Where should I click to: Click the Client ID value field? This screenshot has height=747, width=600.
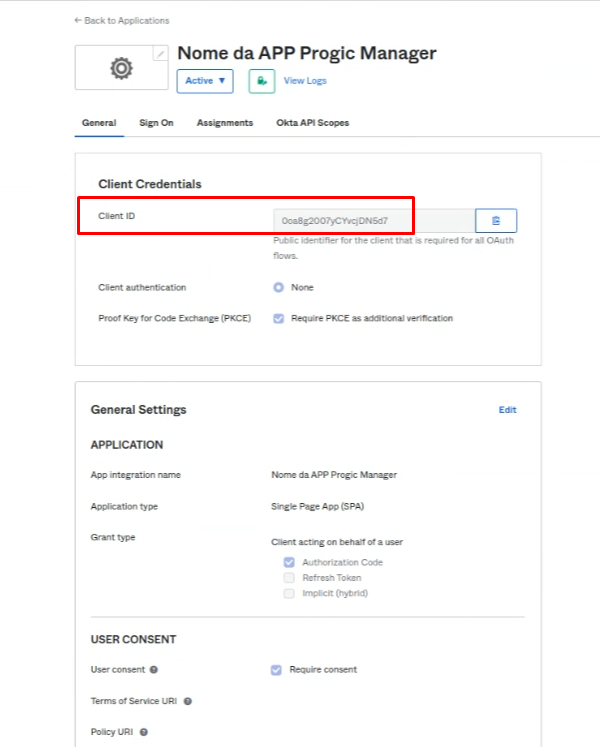point(374,221)
